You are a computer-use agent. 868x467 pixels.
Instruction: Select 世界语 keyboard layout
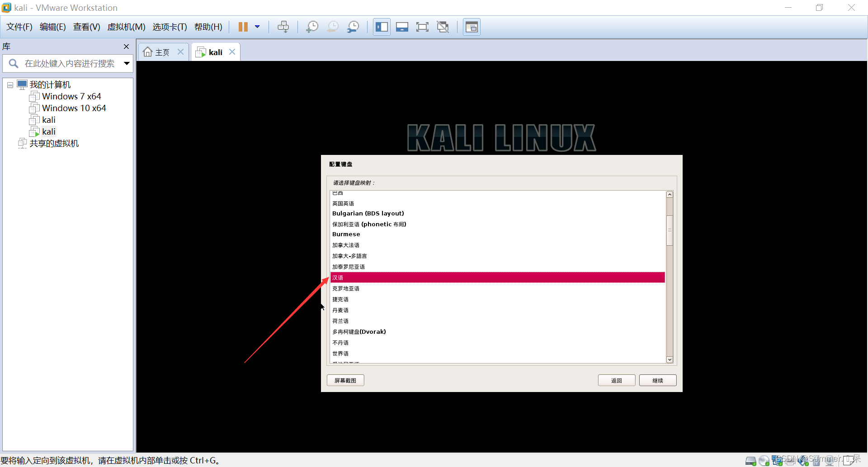498,354
